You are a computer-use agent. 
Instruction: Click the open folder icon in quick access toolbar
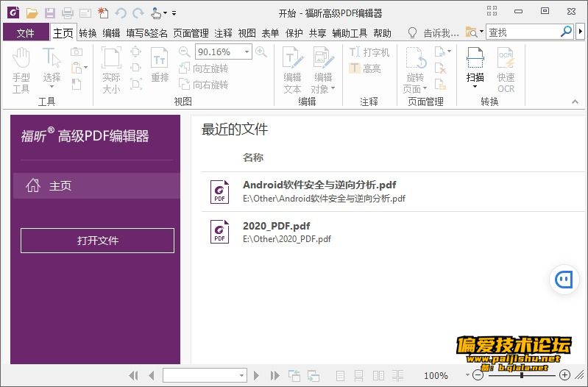pos(32,13)
